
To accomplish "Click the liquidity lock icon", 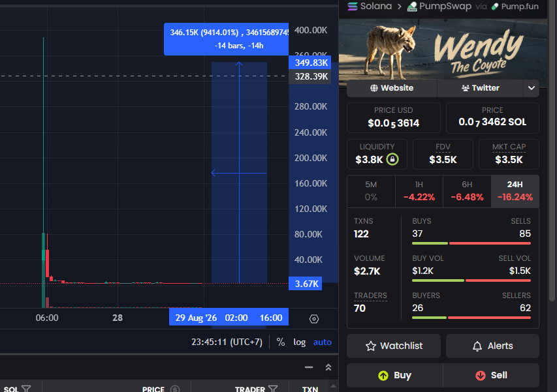I will tap(392, 159).
